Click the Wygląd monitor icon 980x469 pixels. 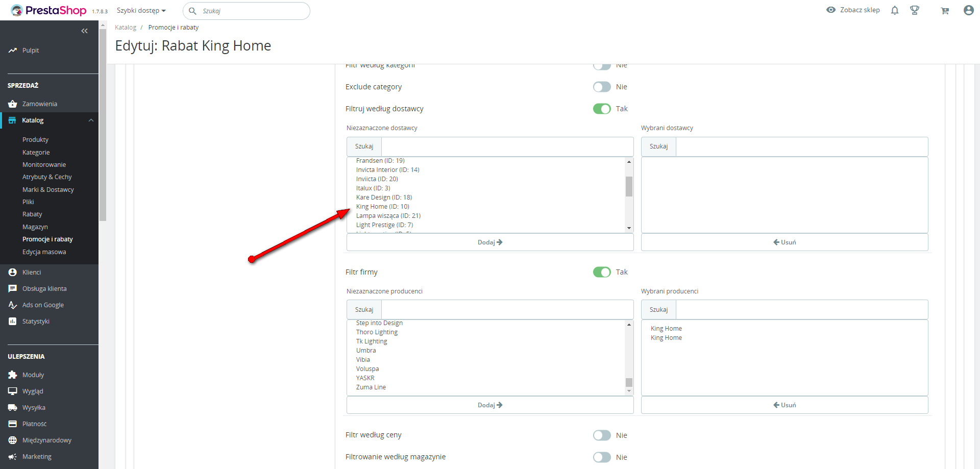[x=13, y=391]
